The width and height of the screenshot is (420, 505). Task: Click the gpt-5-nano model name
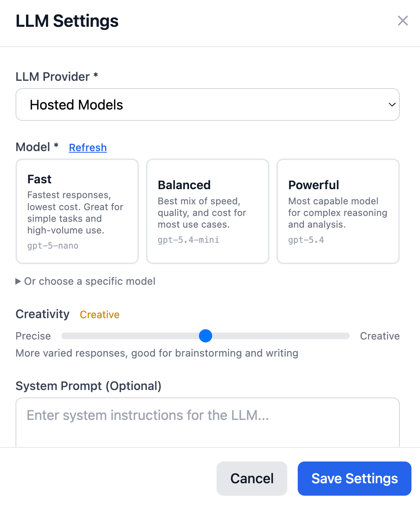[x=53, y=246]
